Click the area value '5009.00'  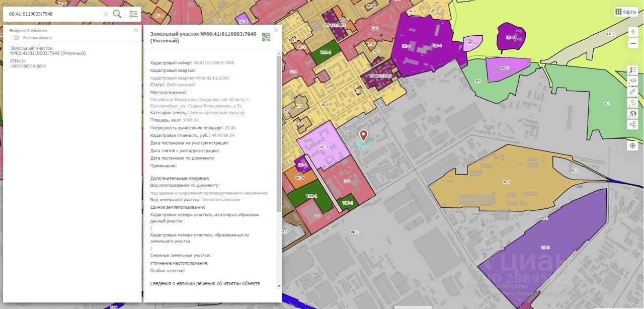pyautogui.click(x=191, y=120)
